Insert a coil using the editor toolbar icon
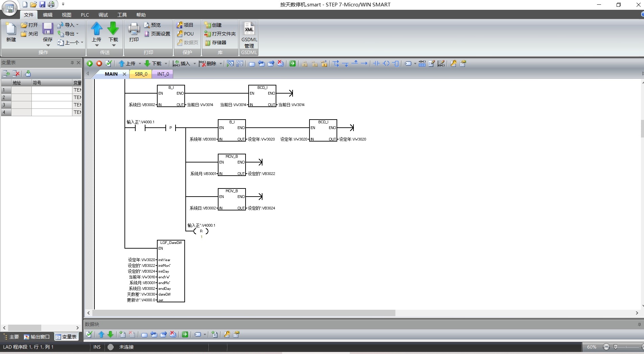 click(x=386, y=64)
